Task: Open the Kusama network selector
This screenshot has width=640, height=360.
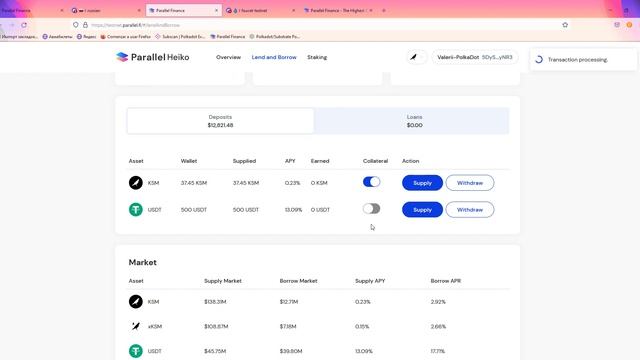Action: (x=416, y=57)
